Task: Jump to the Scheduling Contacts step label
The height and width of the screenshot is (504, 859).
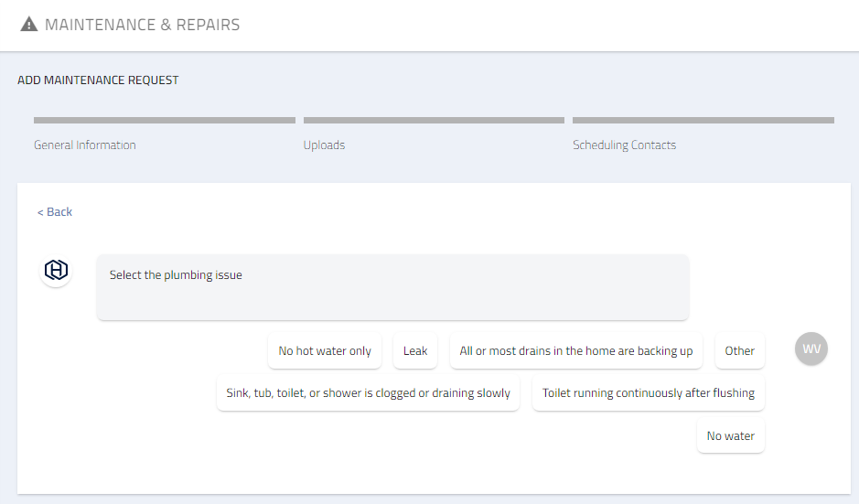Action: (624, 145)
